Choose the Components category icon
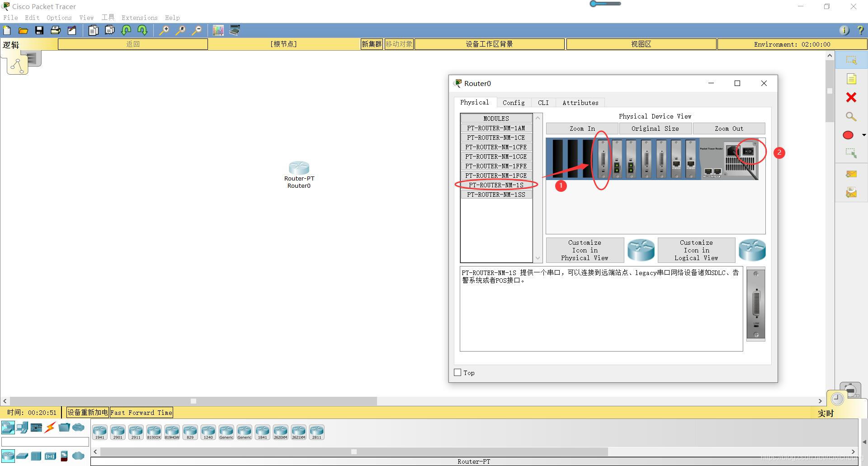Screen dimensions: 868x466 pos(36,427)
